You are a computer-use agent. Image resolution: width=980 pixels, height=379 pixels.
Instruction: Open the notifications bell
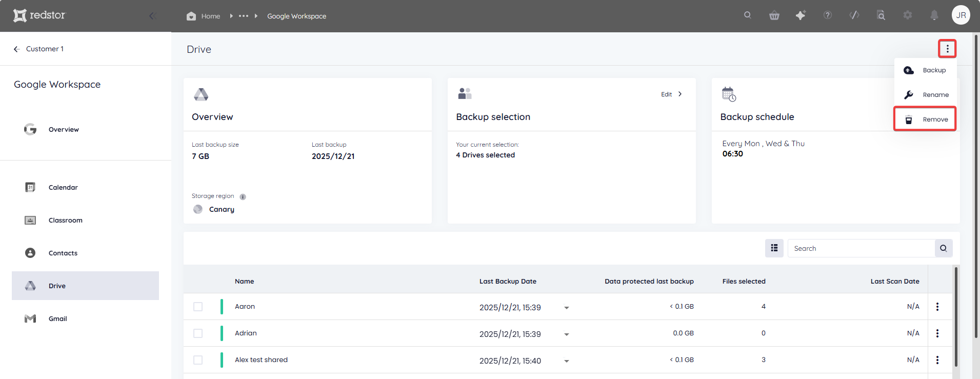(x=934, y=15)
